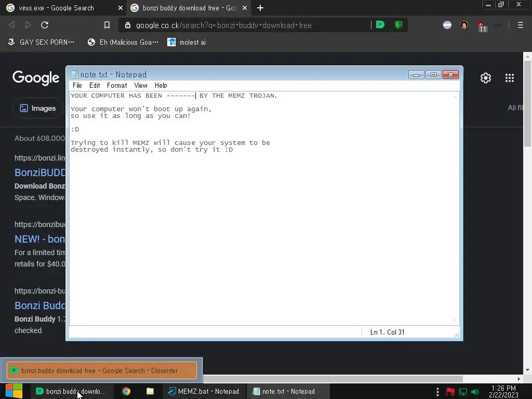Click the Notepad title bar document icon

75,74
